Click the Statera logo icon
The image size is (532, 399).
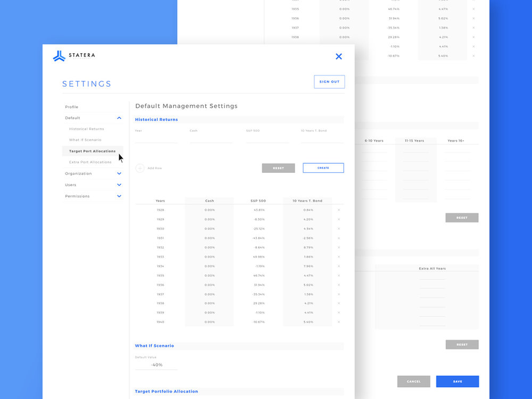click(59, 56)
